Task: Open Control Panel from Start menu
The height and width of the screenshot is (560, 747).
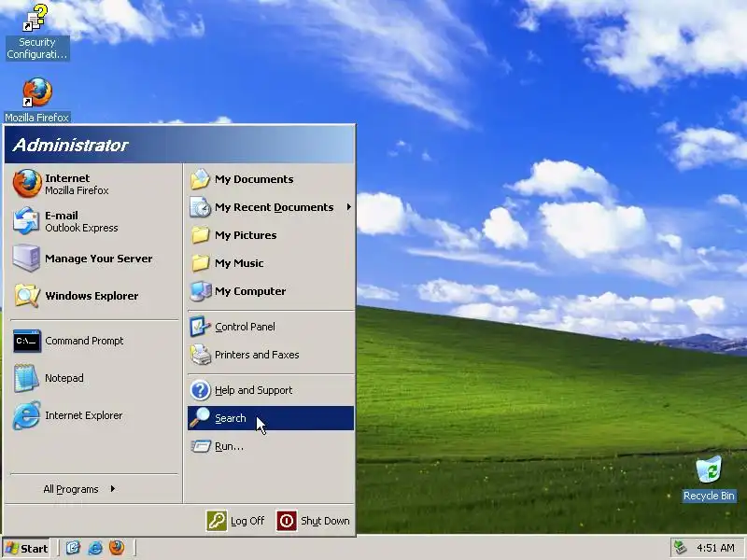Action: pos(271,327)
